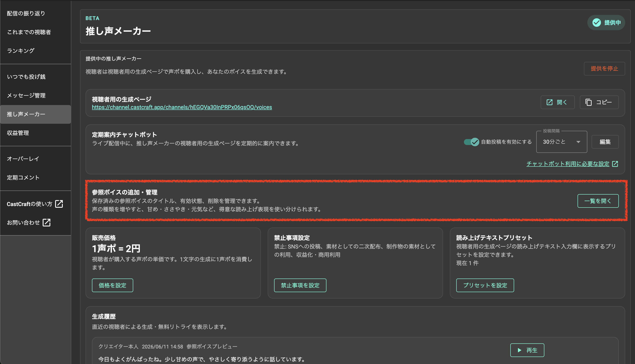Click dropdown arrow of 投稿間隔 selector

pyautogui.click(x=578, y=142)
